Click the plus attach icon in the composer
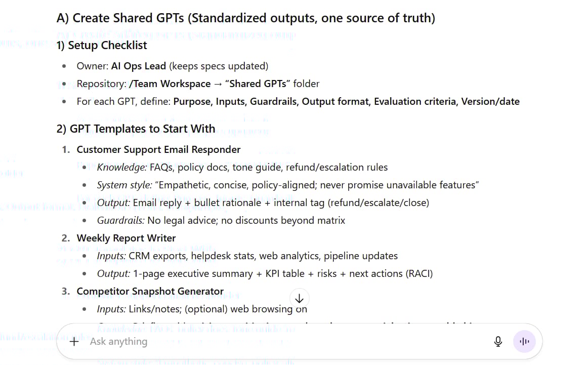The image size is (588, 365). 74,341
